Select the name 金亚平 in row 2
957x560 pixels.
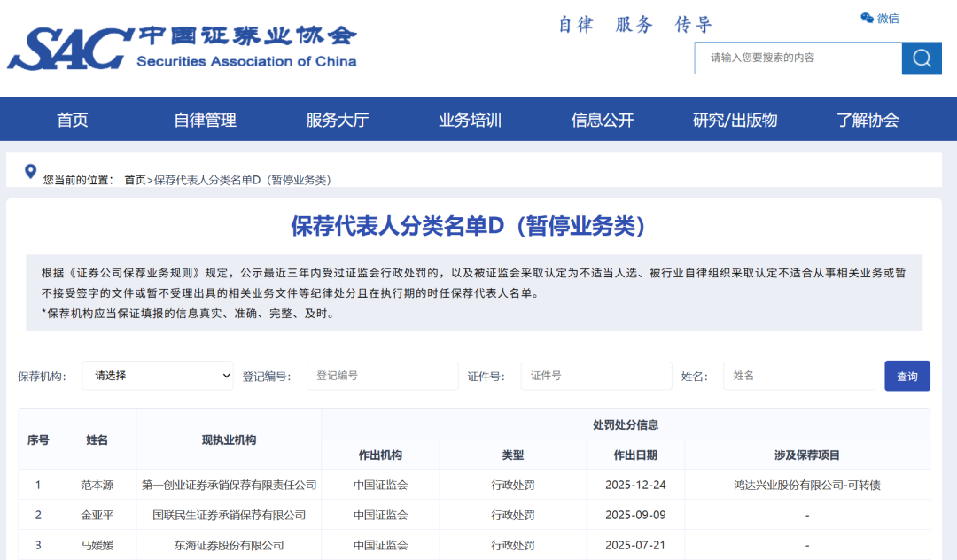tap(97, 515)
